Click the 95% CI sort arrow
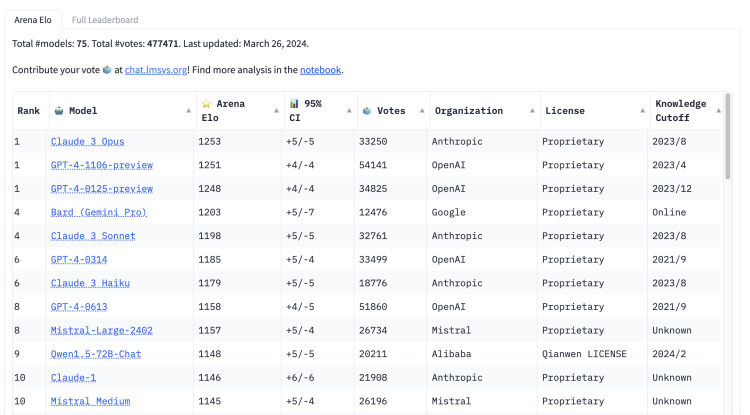The width and height of the screenshot is (750, 415). [x=350, y=111]
